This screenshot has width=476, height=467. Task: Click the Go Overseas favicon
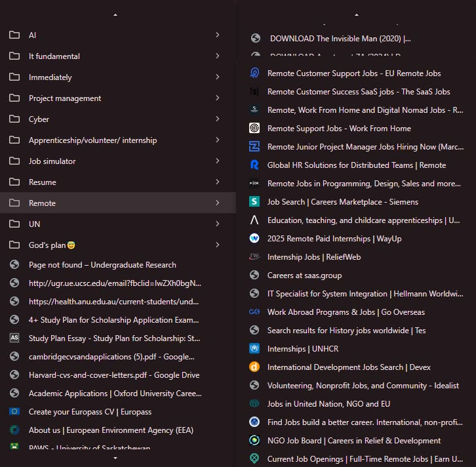pyautogui.click(x=254, y=312)
